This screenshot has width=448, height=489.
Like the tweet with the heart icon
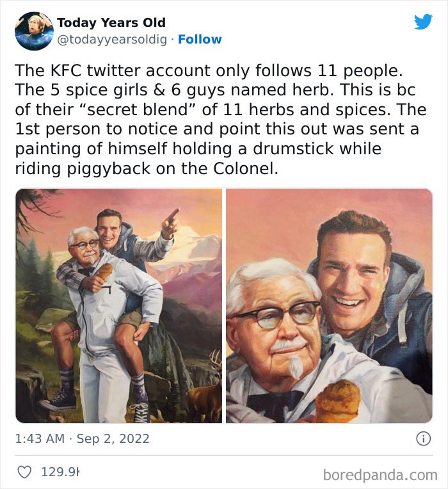click(x=25, y=472)
